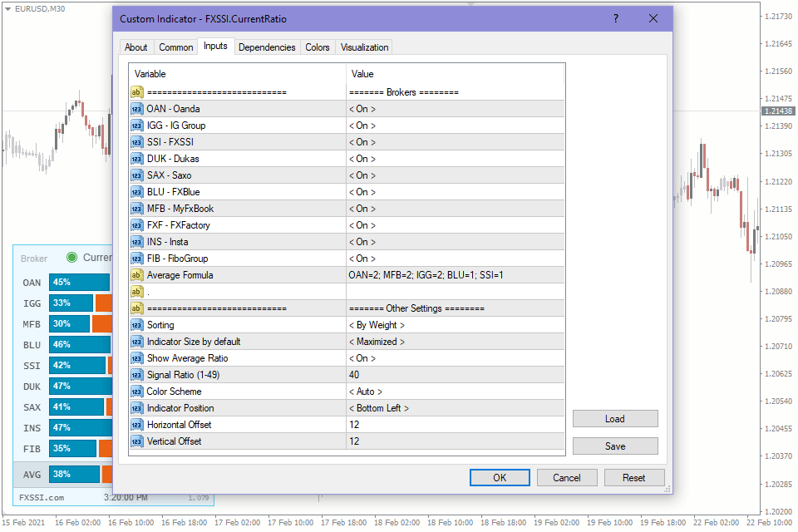Click the Reset button

(633, 478)
